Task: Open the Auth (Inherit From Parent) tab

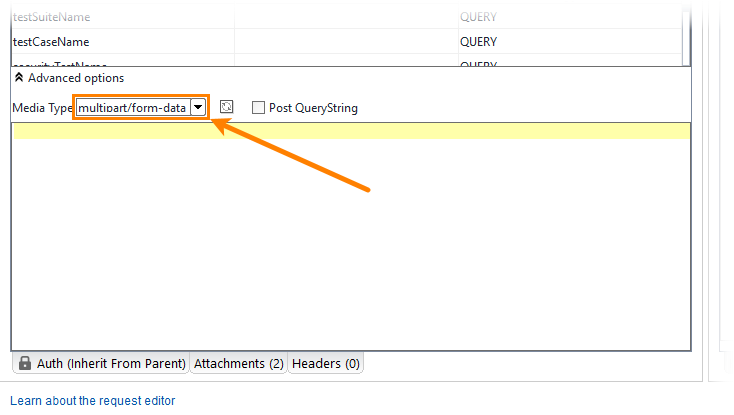Action: coord(101,364)
